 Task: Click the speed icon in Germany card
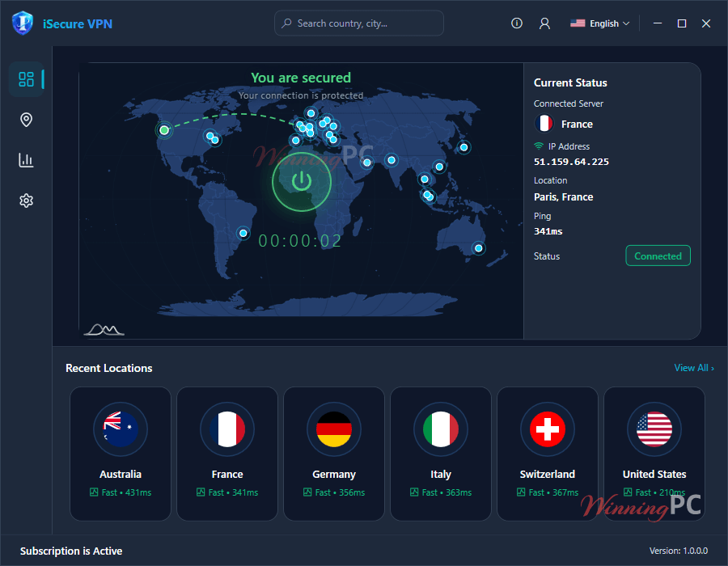pos(307,492)
